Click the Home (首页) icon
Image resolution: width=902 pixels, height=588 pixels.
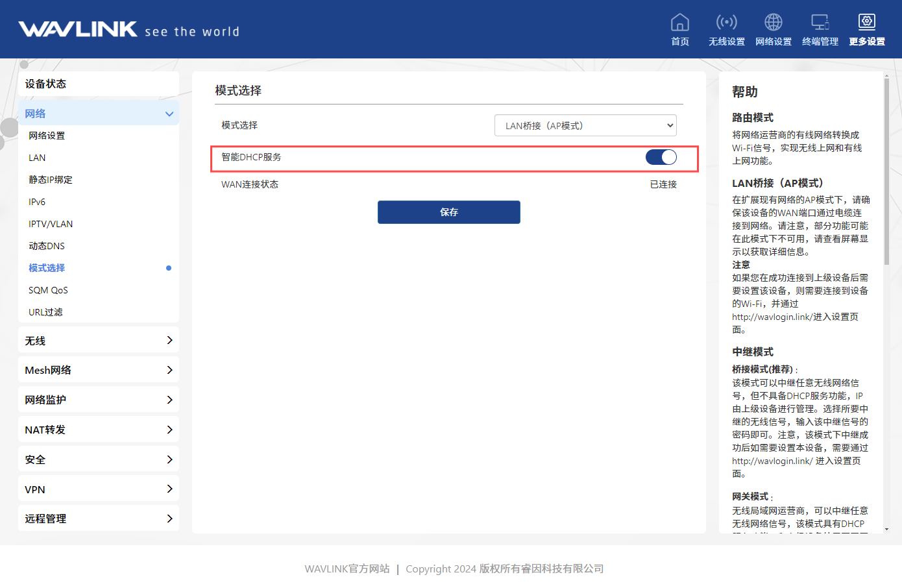(679, 23)
